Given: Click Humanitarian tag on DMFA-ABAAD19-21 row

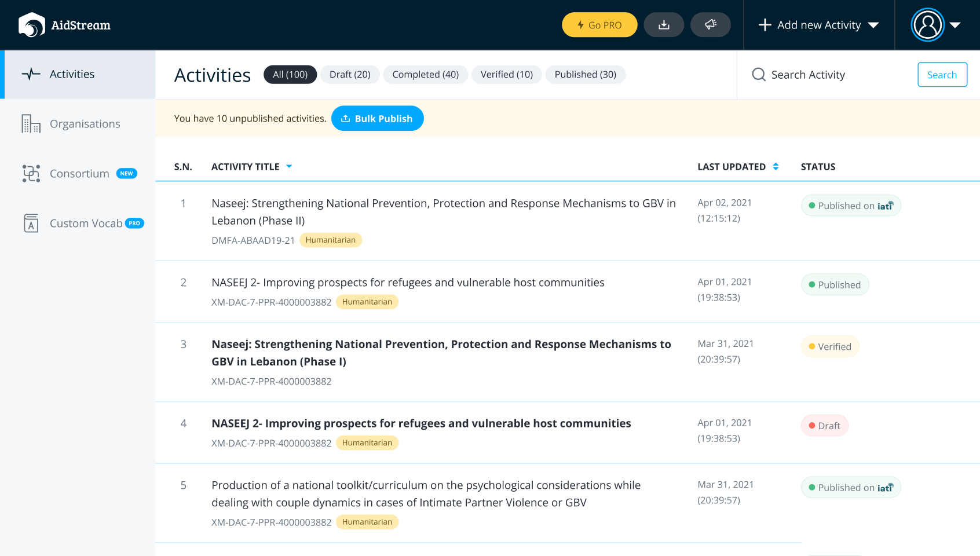Looking at the screenshot, I should tap(331, 240).
